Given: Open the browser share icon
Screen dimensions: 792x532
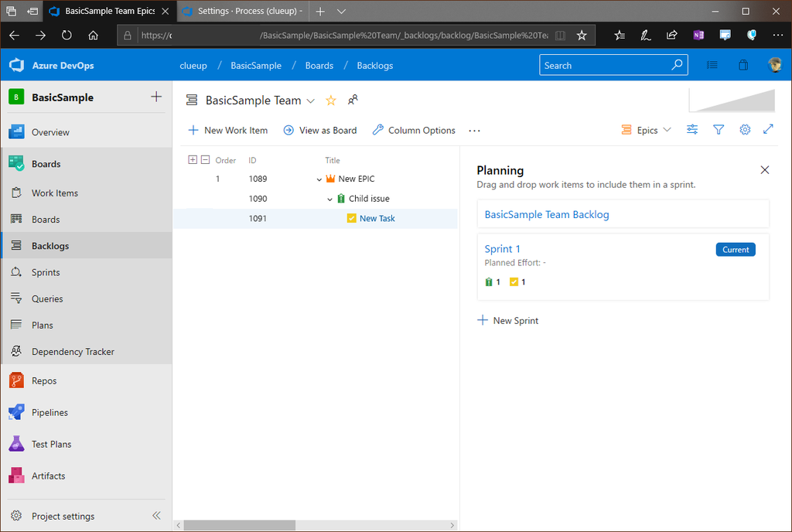Looking at the screenshot, I should 672,35.
